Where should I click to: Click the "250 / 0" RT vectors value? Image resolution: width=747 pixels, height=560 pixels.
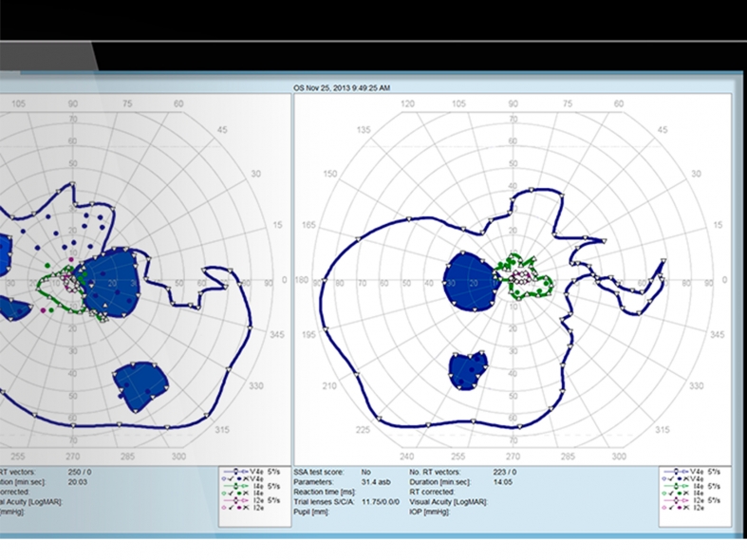point(80,472)
